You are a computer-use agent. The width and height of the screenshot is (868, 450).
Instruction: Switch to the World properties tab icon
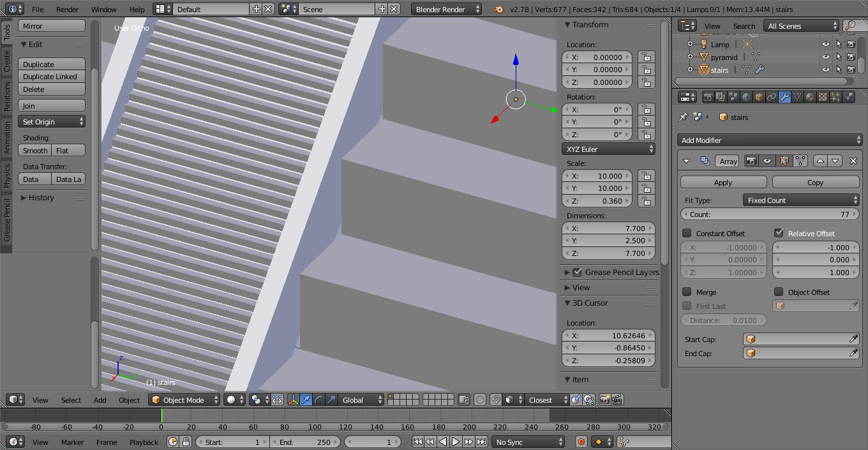click(745, 97)
